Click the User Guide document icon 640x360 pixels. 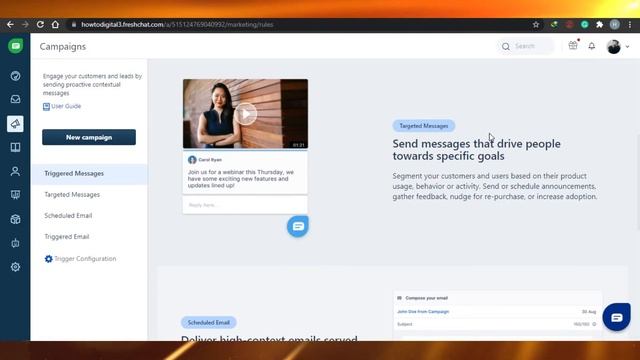46,107
